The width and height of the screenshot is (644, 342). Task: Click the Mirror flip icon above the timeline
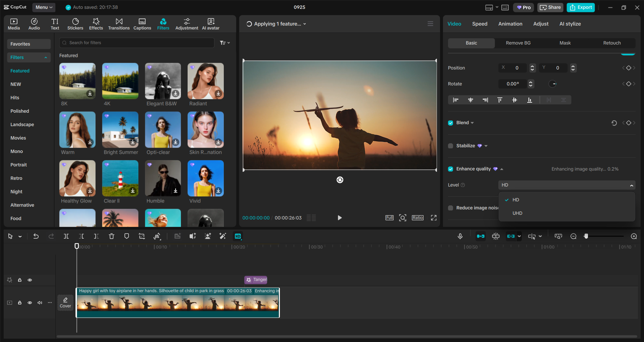pos(157,236)
